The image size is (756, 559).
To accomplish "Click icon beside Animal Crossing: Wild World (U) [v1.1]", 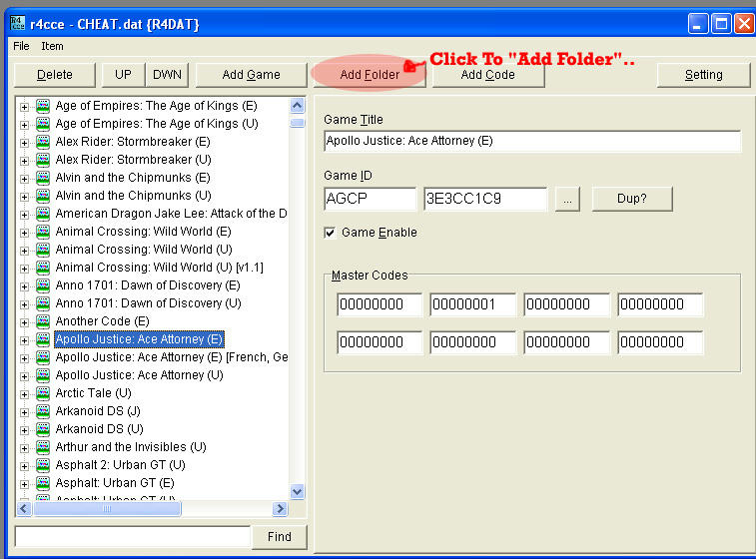I will tap(43, 268).
